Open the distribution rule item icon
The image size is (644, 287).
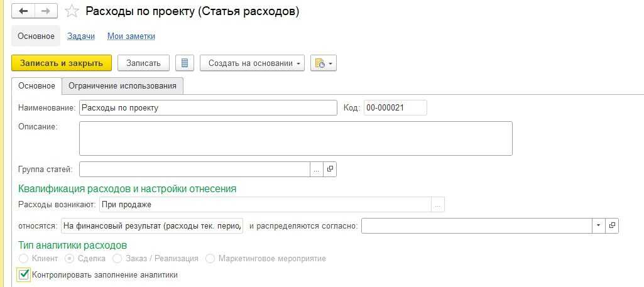(x=612, y=225)
